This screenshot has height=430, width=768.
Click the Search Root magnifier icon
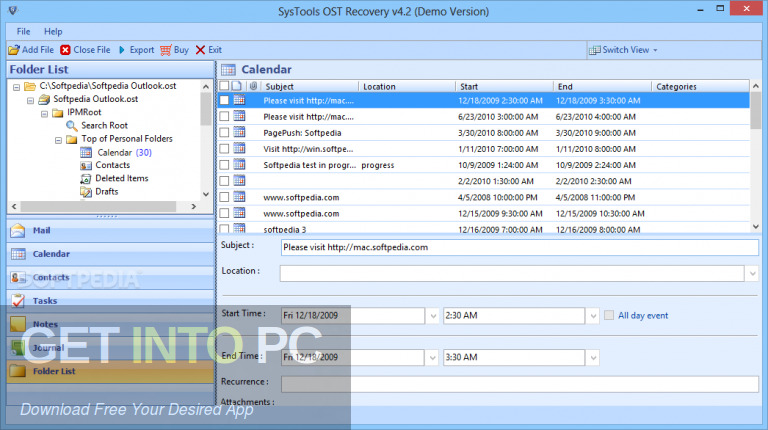tap(72, 126)
